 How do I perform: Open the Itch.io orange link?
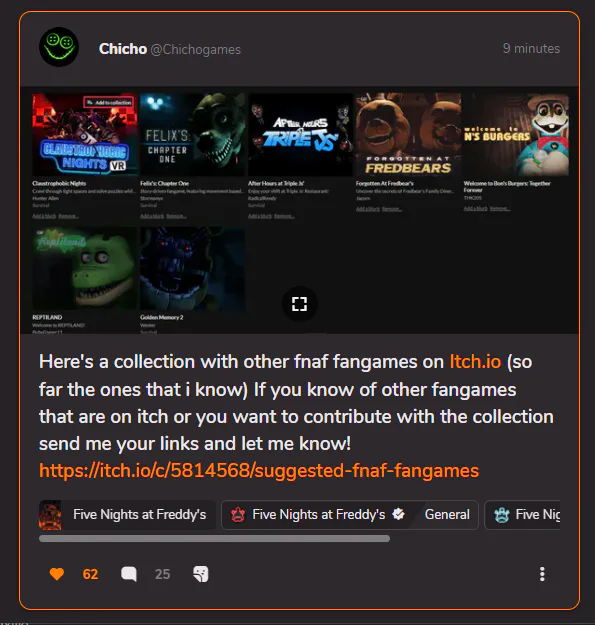coord(475,362)
